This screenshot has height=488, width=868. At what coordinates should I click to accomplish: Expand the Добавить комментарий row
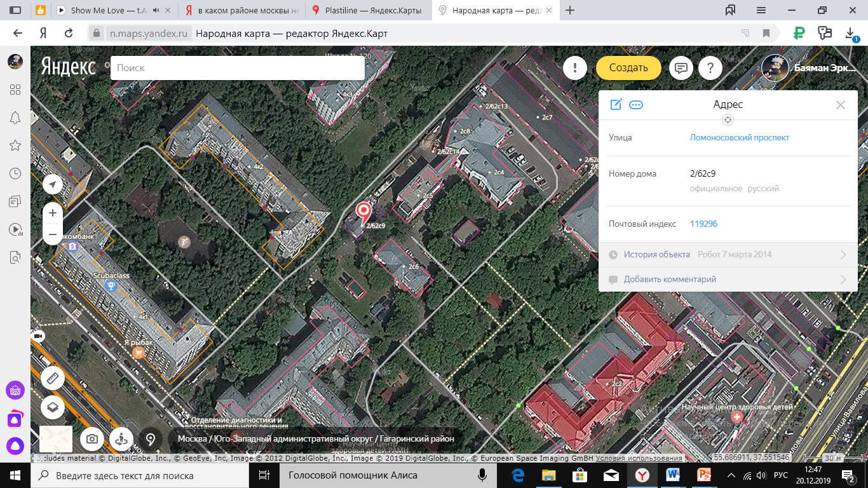point(728,280)
